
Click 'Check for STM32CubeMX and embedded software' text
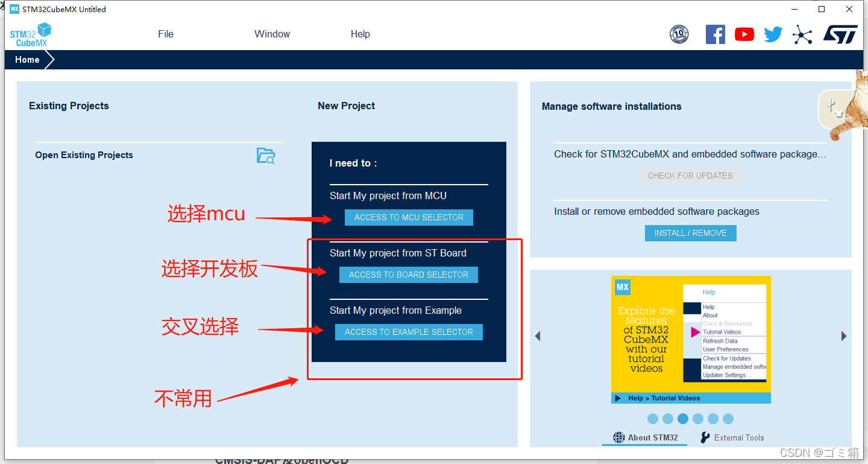690,154
